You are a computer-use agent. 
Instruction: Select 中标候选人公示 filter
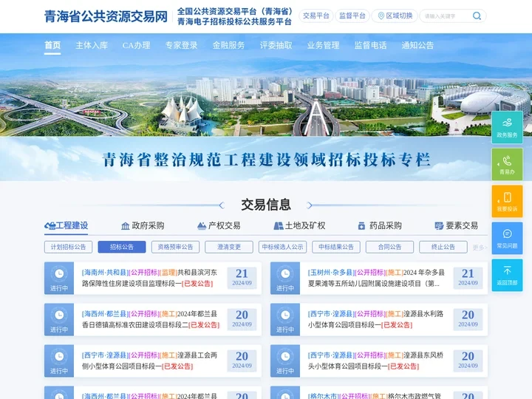coord(282,247)
